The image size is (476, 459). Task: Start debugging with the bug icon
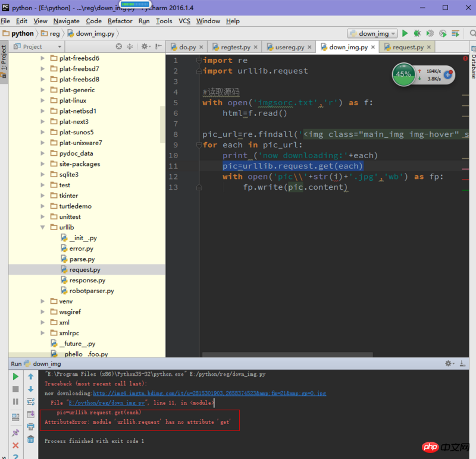point(417,34)
